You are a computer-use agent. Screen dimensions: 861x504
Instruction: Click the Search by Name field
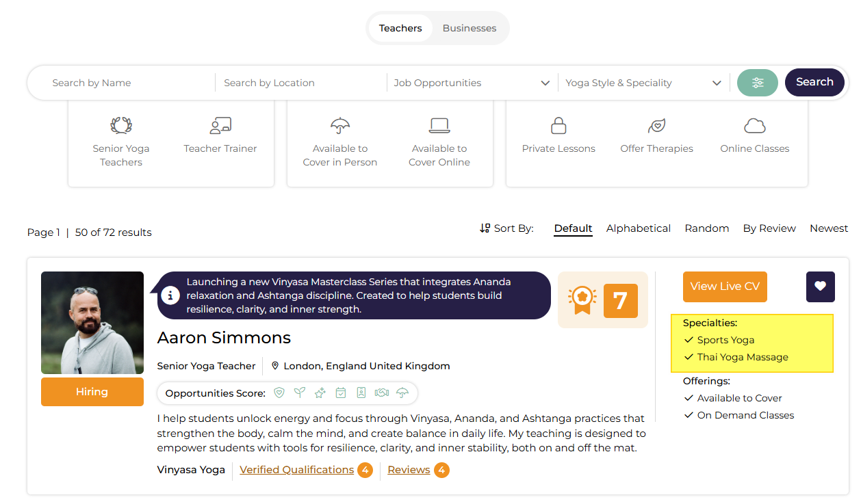coord(130,83)
